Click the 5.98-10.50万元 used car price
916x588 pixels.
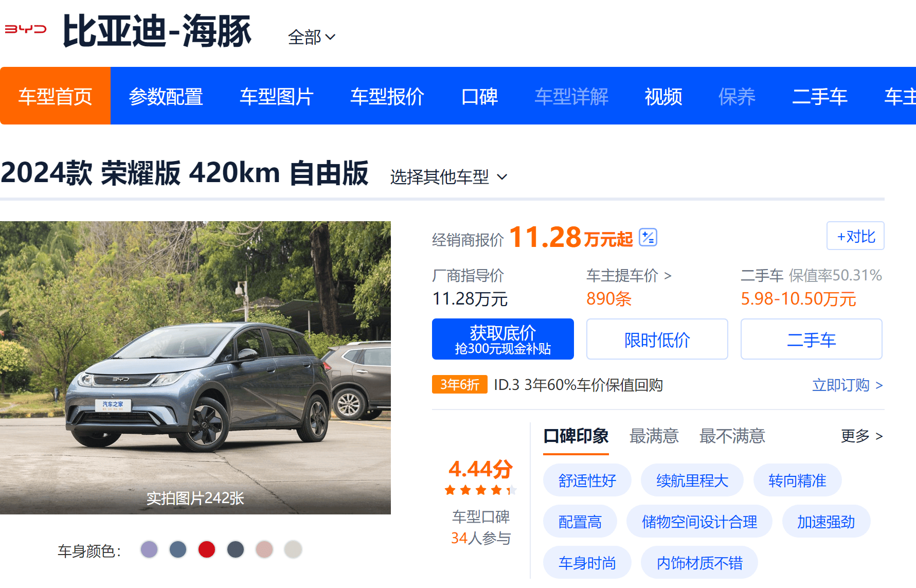[798, 298]
